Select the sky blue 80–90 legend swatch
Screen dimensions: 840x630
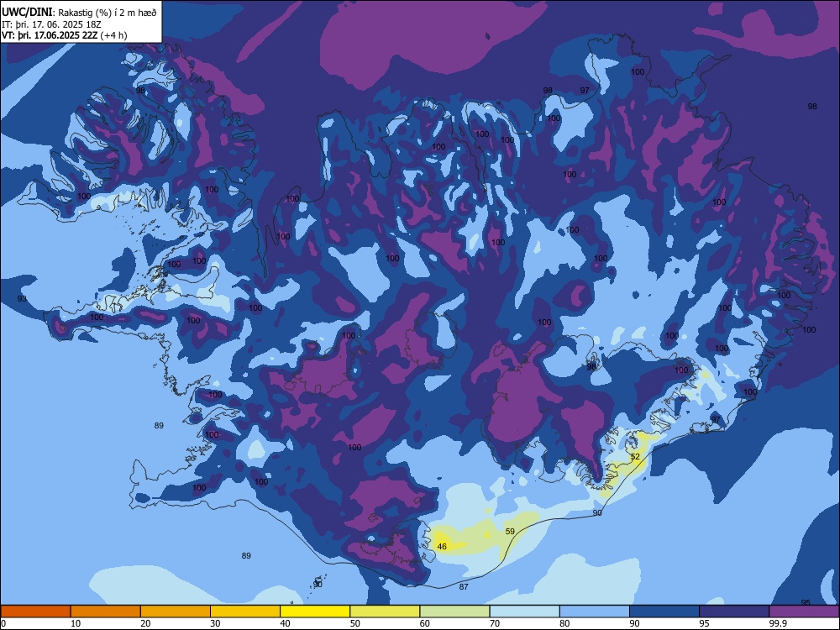click(x=595, y=612)
